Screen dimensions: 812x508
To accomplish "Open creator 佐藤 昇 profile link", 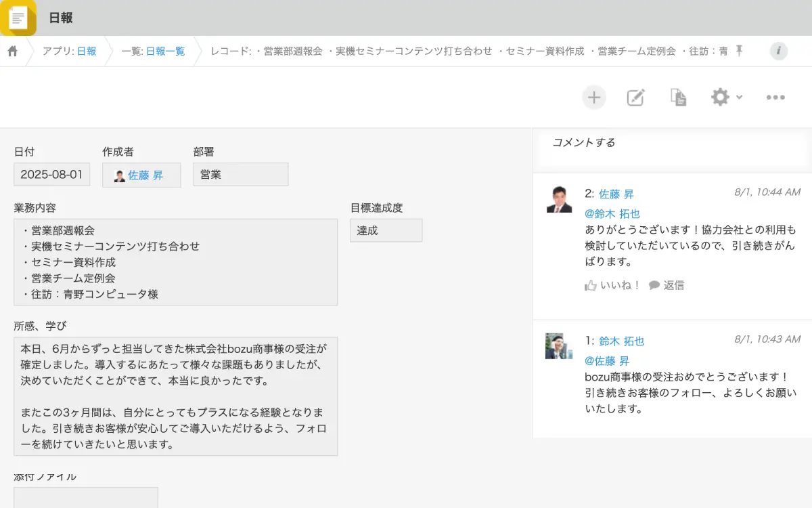I will pyautogui.click(x=145, y=175).
